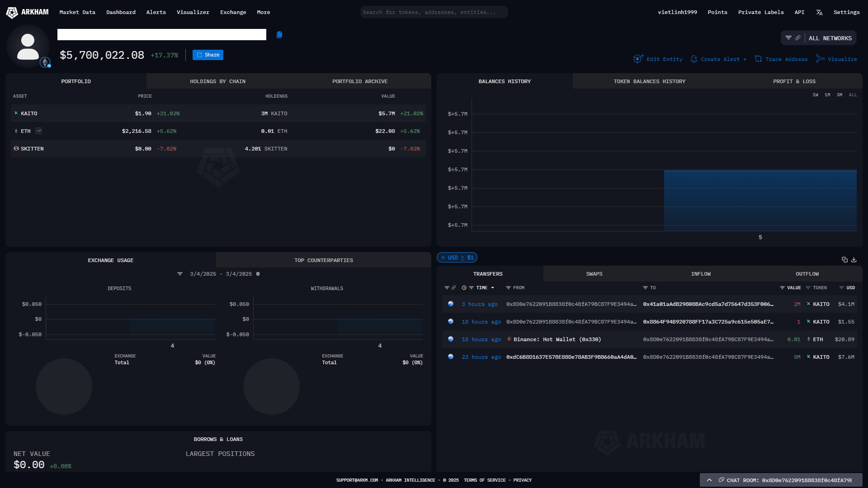Download the transfers table as a file

pos(854,259)
